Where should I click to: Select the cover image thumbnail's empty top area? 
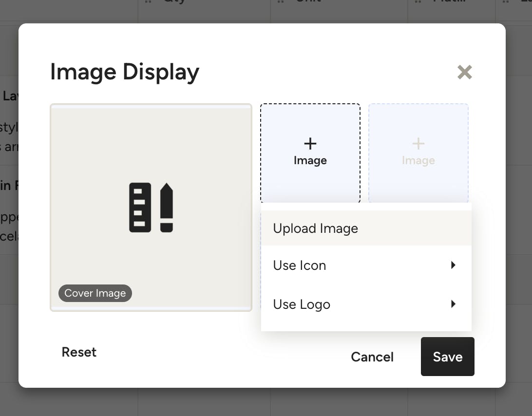point(151,136)
